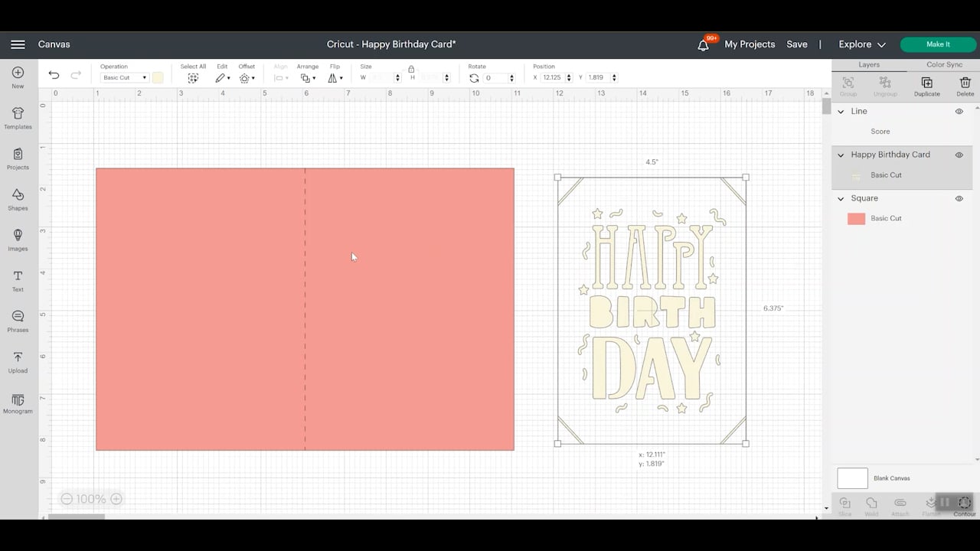Duplicate the selected layer
The height and width of the screenshot is (551, 980).
926,85
